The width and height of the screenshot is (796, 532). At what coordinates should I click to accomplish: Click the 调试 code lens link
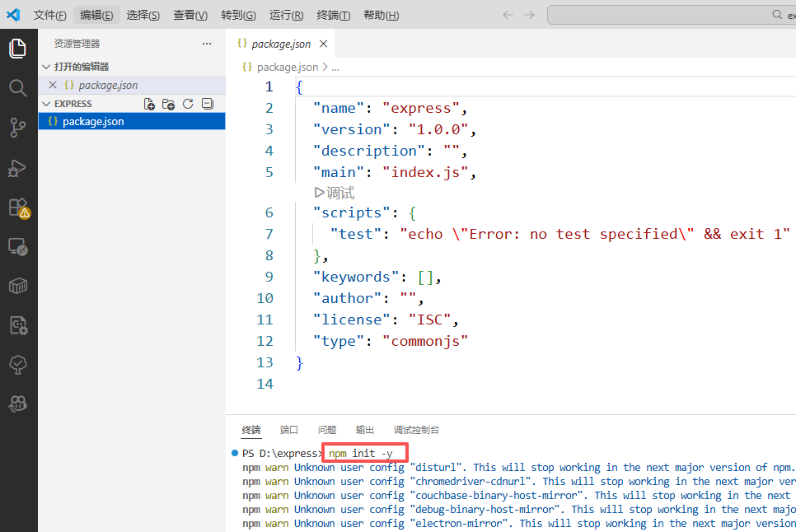click(x=335, y=193)
